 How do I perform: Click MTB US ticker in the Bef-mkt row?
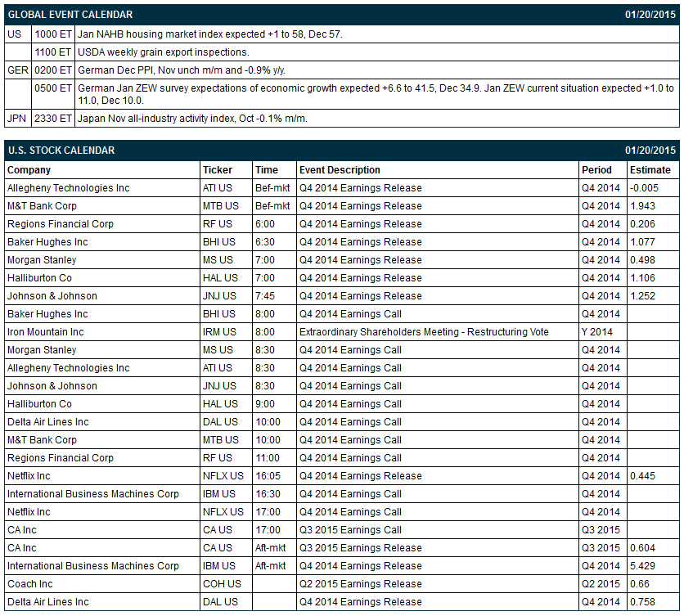221,206
